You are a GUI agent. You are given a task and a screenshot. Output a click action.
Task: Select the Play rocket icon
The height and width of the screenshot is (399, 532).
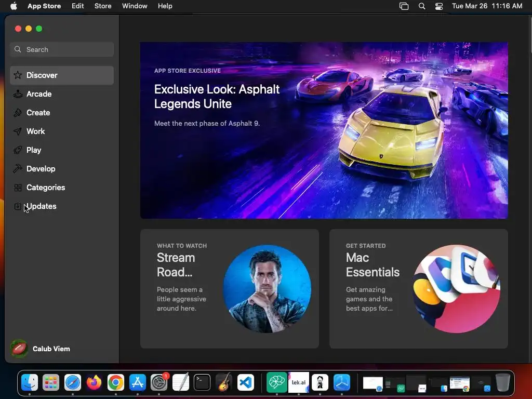tap(18, 150)
